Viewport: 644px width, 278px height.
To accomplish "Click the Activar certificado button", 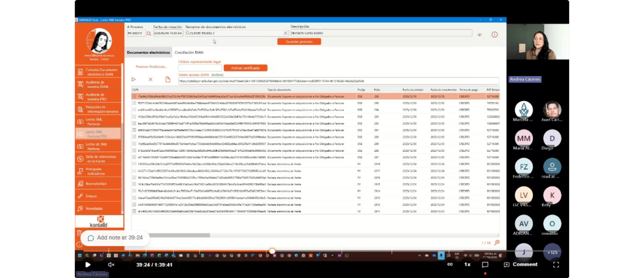I will point(246,68).
